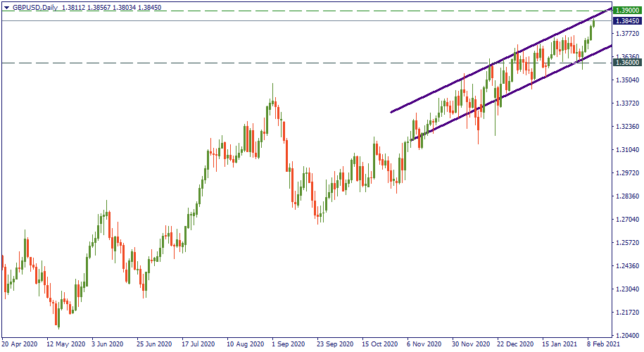Click the dark 1.36000 price level tag
The height and width of the screenshot is (352, 644).
pos(626,63)
